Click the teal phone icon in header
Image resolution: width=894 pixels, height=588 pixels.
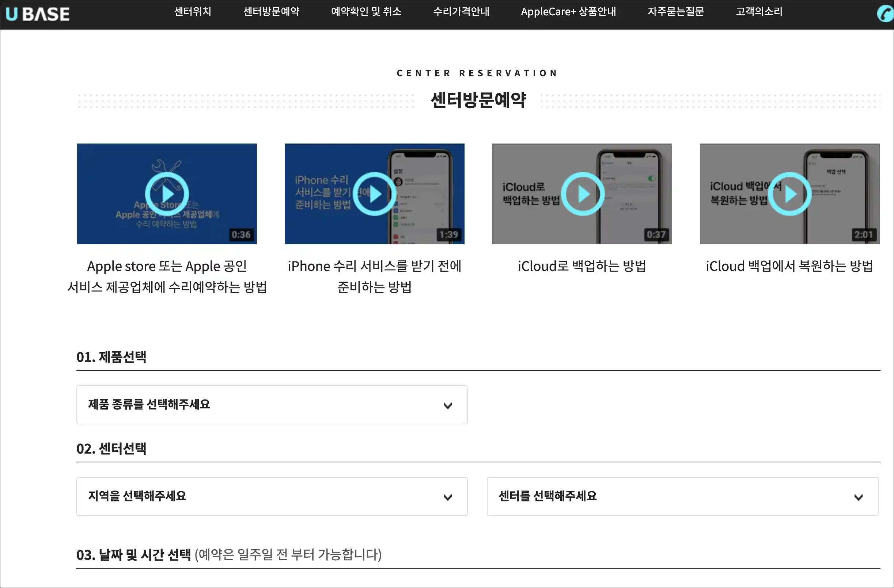click(x=885, y=14)
